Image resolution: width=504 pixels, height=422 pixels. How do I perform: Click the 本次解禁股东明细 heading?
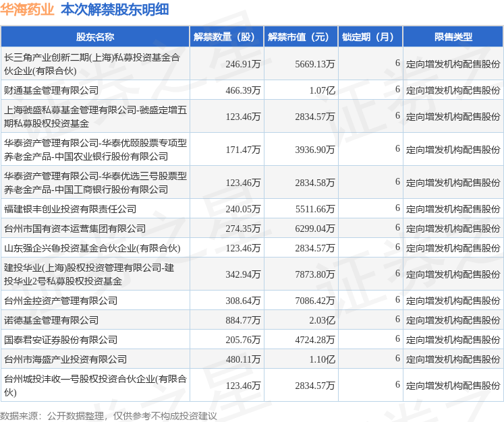click(x=115, y=9)
